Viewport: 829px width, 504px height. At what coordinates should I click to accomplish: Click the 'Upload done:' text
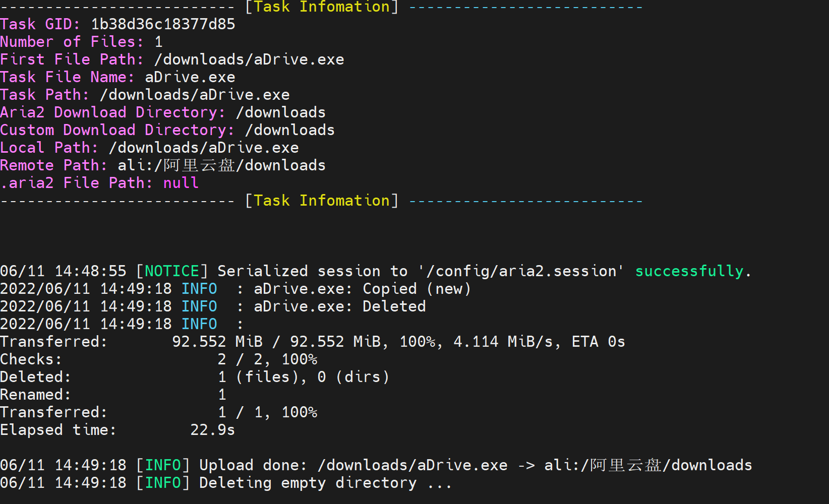tap(254, 465)
